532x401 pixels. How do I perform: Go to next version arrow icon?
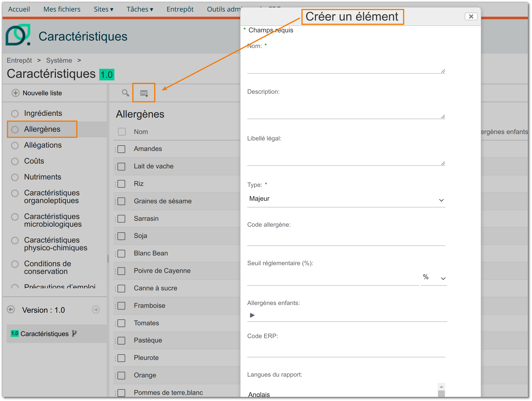[96, 310]
